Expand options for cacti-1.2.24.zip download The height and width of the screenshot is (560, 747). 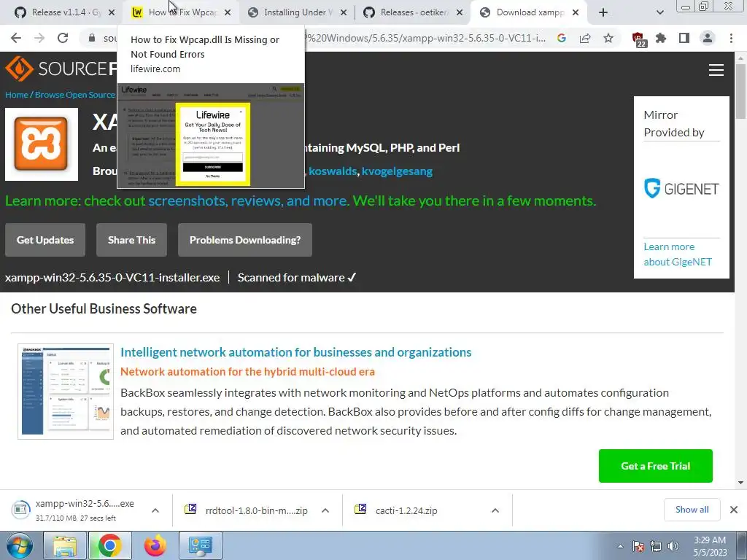click(495, 510)
